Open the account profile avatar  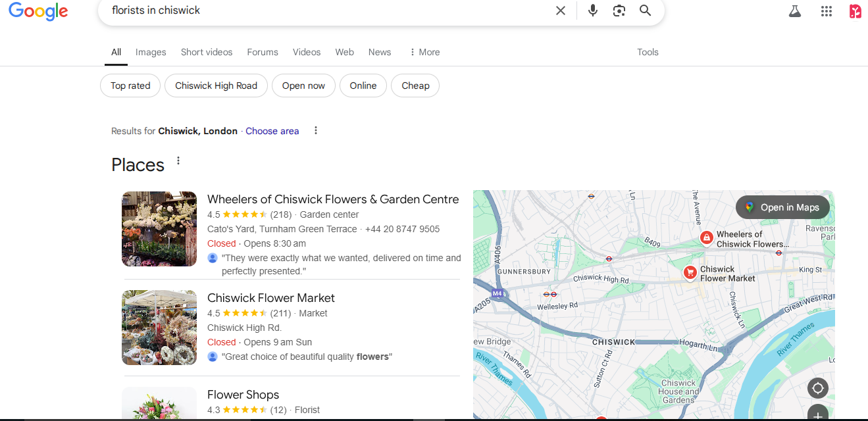tap(855, 11)
